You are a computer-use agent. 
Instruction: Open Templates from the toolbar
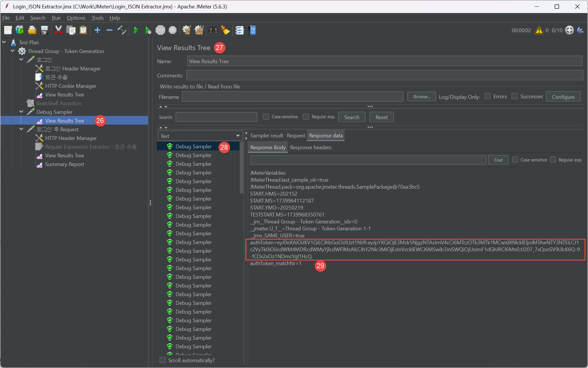coord(20,30)
